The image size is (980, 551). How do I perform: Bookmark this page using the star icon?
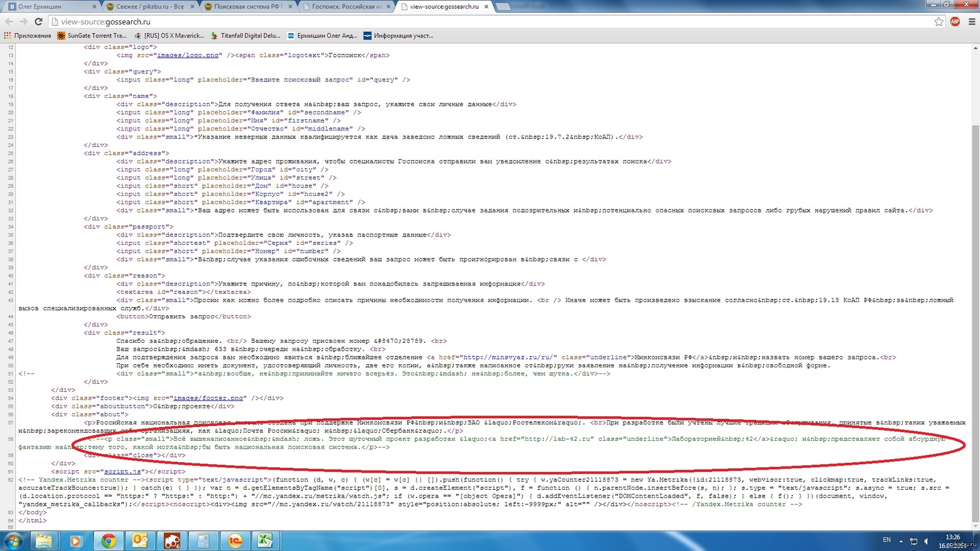[x=938, y=21]
